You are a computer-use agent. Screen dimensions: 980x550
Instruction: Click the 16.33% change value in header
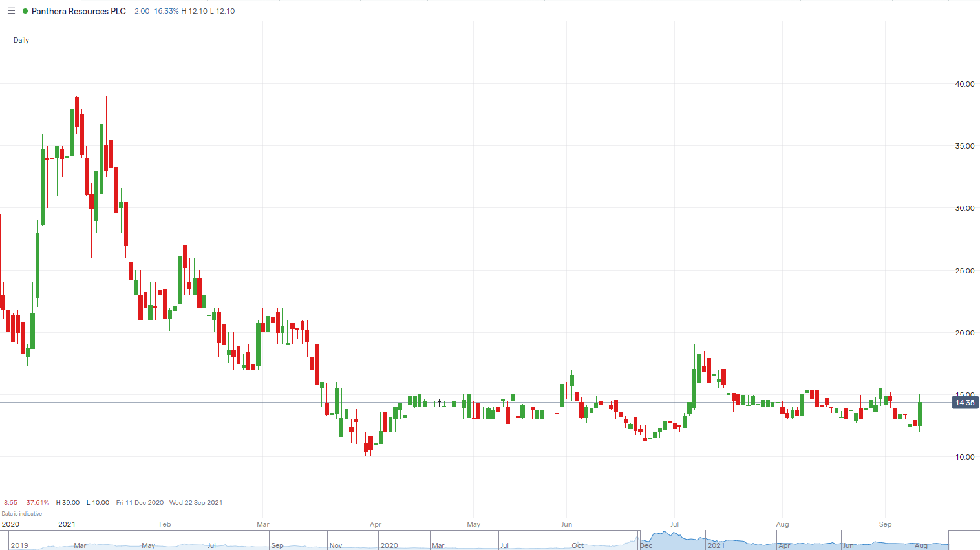tap(166, 11)
